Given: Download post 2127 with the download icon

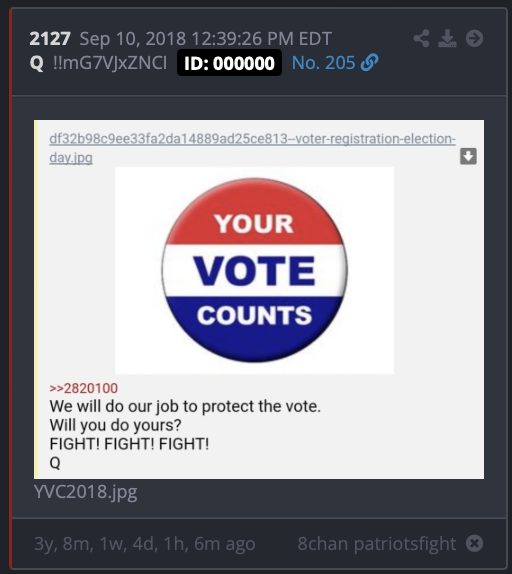Looking at the screenshot, I should [447, 38].
